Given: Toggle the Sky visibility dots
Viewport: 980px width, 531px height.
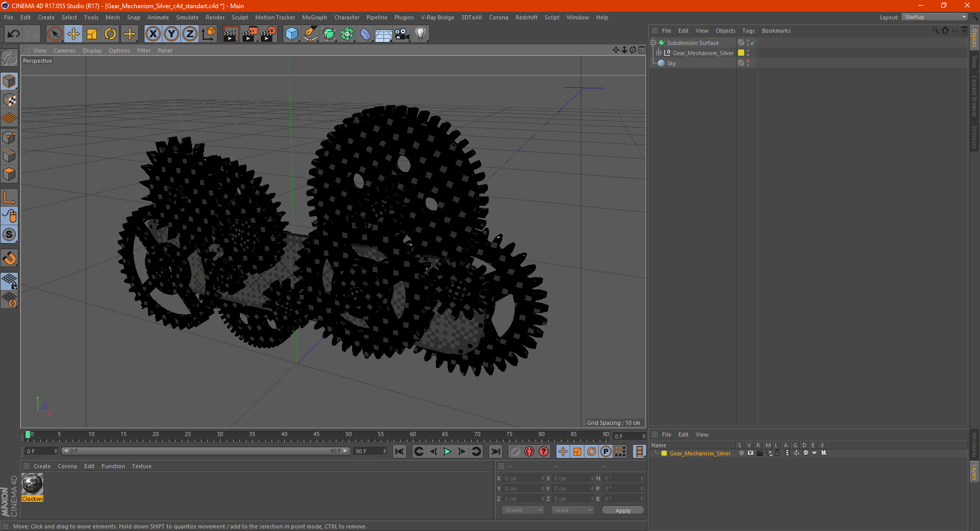Looking at the screenshot, I should pyautogui.click(x=748, y=63).
